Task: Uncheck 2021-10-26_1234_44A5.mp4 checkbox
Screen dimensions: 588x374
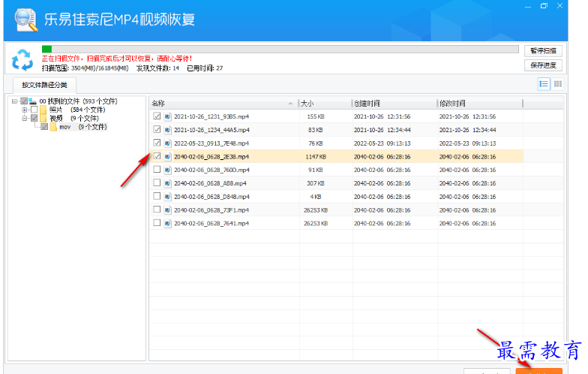Action: (157, 129)
